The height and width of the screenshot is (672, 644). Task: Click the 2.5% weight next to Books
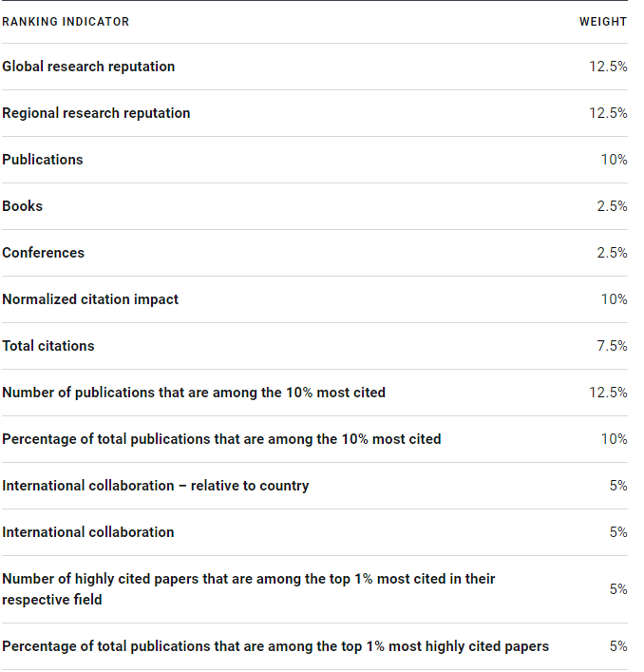click(x=612, y=206)
